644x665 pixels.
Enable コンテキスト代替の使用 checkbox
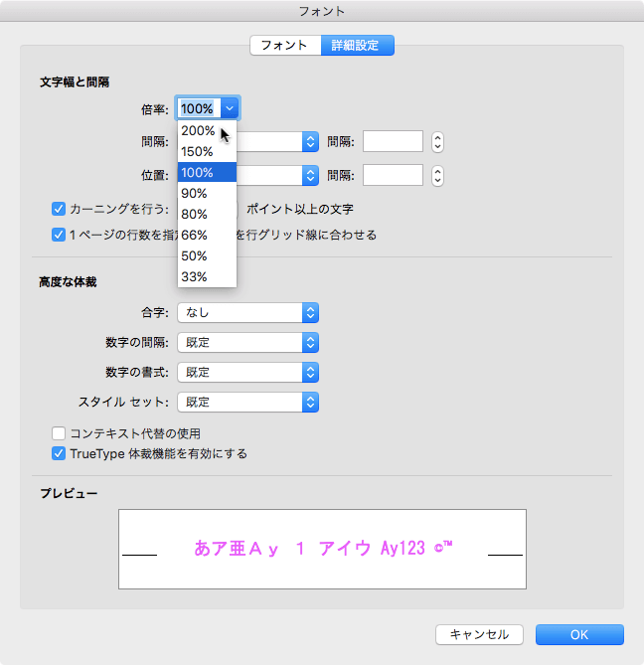click(x=59, y=433)
